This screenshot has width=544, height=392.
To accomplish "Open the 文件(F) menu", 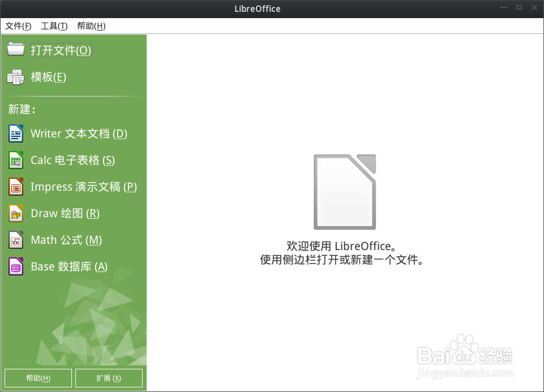I will 18,26.
